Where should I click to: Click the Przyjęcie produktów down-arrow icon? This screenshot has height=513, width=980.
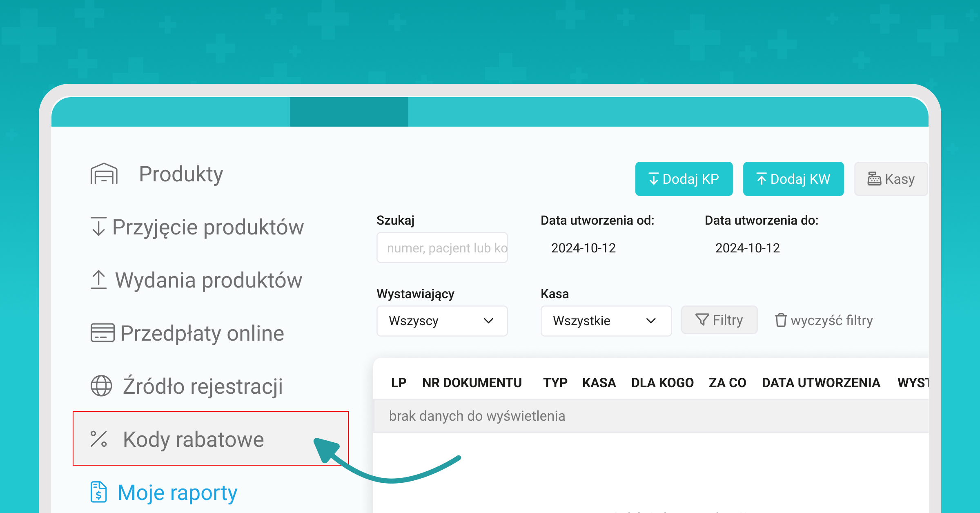coord(98,227)
